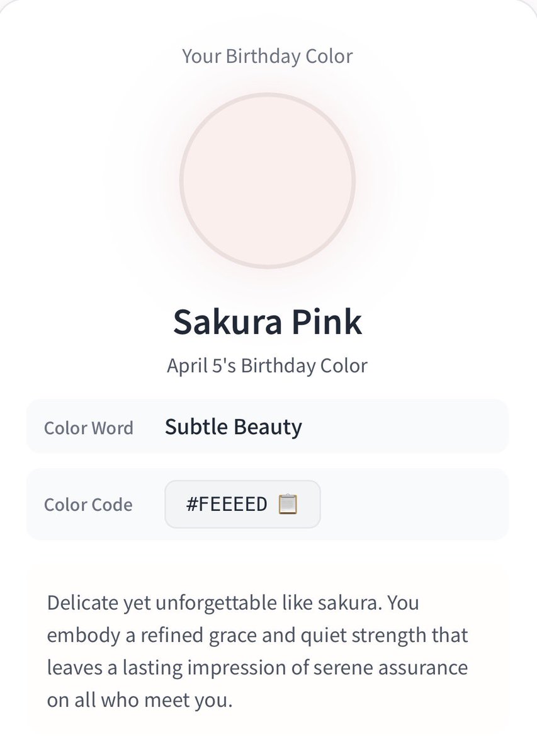
Task: Click the line starting with Delicate yet unforgettable
Action: [x=233, y=603]
